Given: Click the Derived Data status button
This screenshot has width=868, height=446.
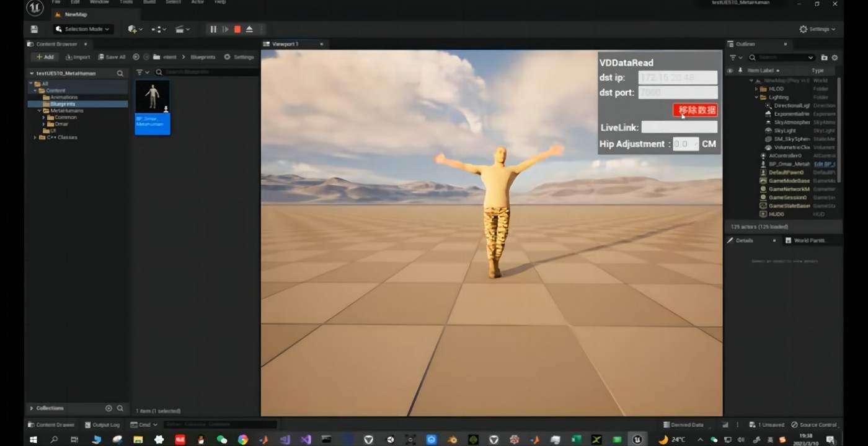Looking at the screenshot, I should click(683, 425).
